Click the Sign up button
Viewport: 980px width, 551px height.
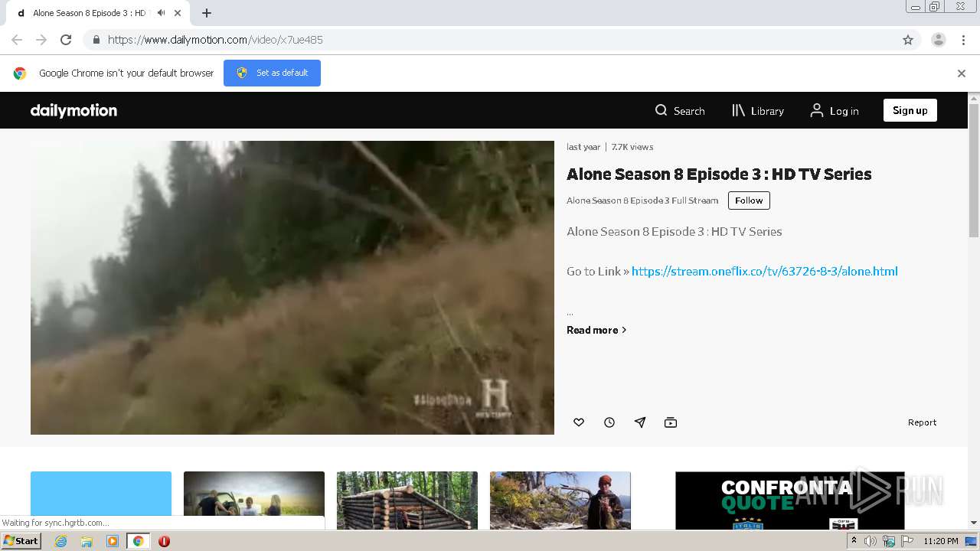click(910, 110)
